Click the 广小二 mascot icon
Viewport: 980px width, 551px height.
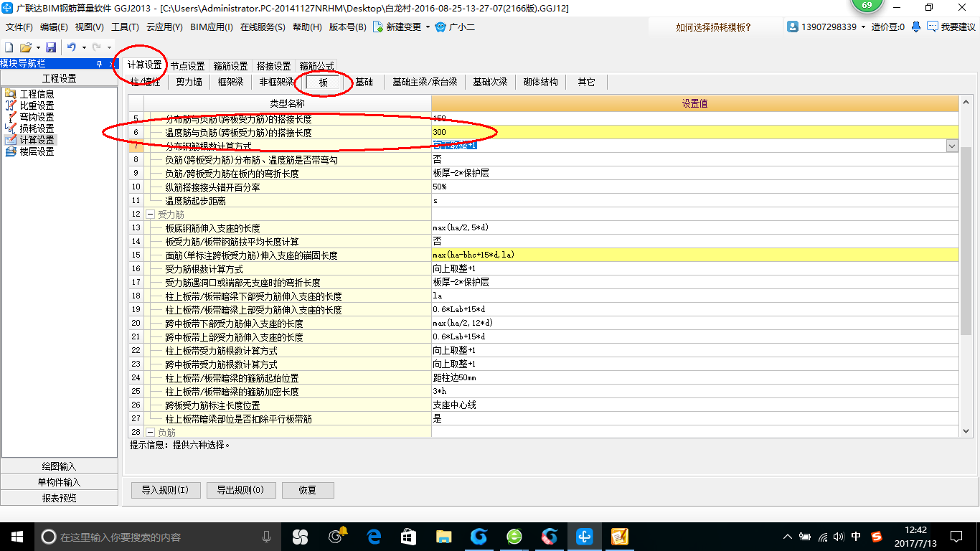[440, 27]
